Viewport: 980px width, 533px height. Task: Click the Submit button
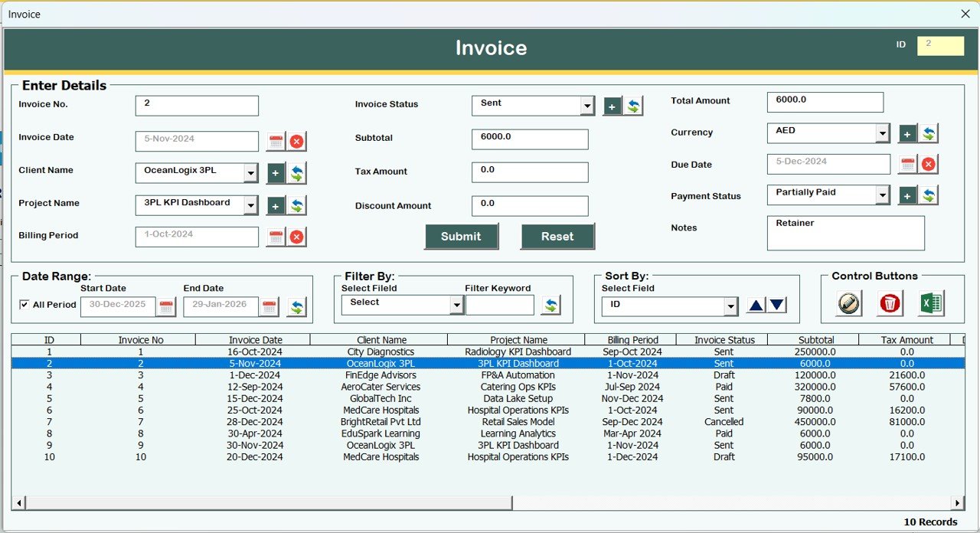tap(461, 237)
